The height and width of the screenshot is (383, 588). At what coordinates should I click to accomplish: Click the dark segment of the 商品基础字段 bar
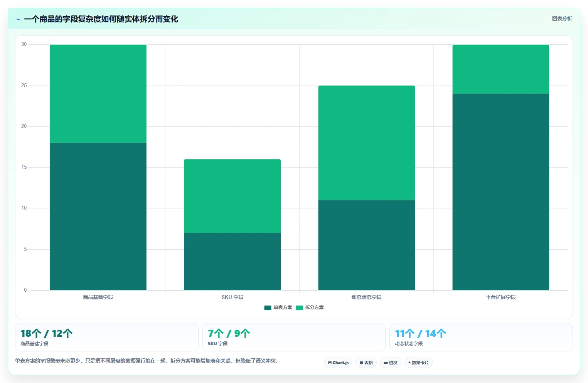[98, 217]
